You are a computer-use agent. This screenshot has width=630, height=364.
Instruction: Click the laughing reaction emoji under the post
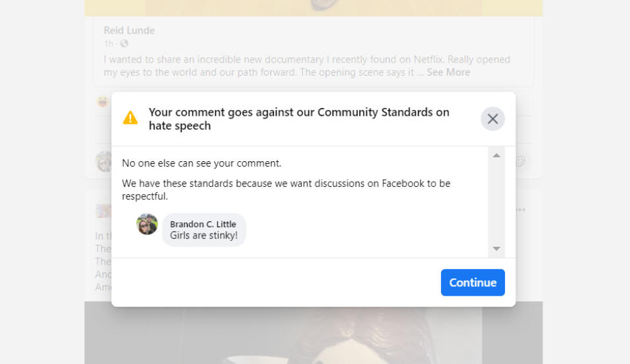(103, 101)
